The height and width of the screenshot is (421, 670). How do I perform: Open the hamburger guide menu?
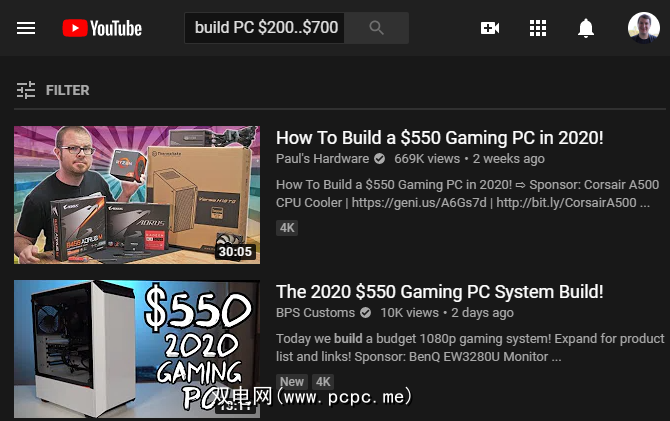click(x=26, y=28)
